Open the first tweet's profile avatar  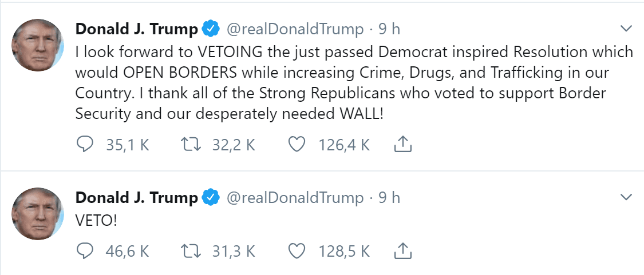37,45
